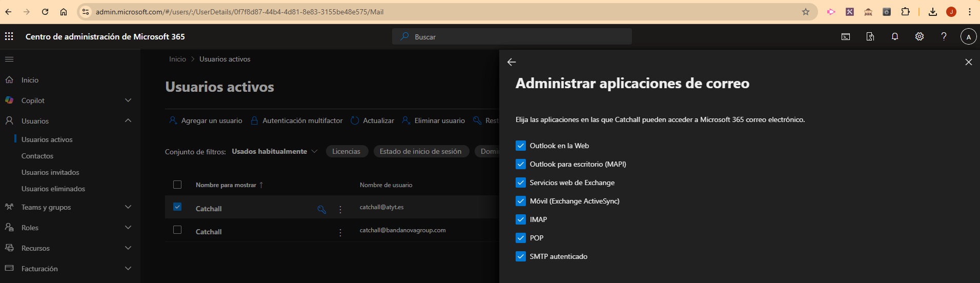
Task: Open Usuarios eliminados in sidebar
Action: coord(53,189)
